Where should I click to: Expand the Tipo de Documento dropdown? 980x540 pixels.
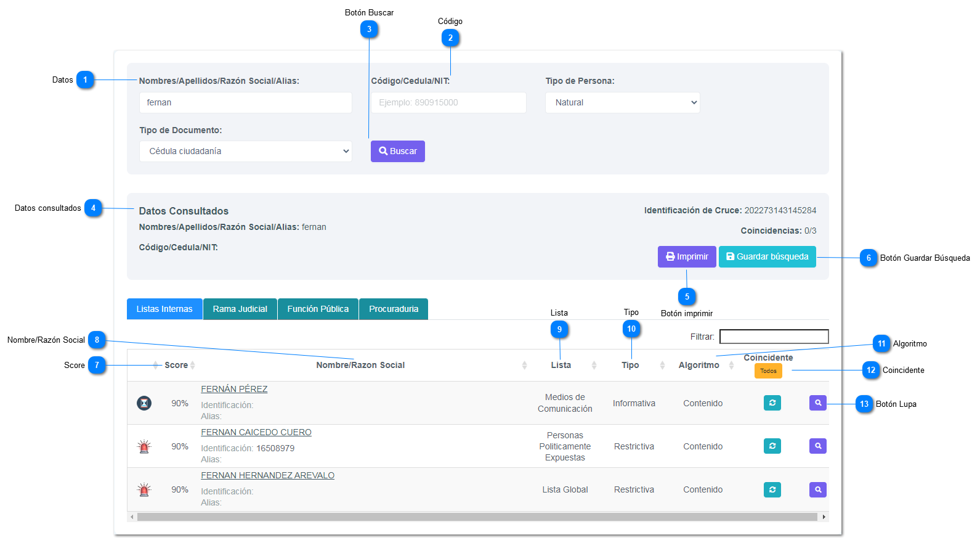(x=245, y=152)
